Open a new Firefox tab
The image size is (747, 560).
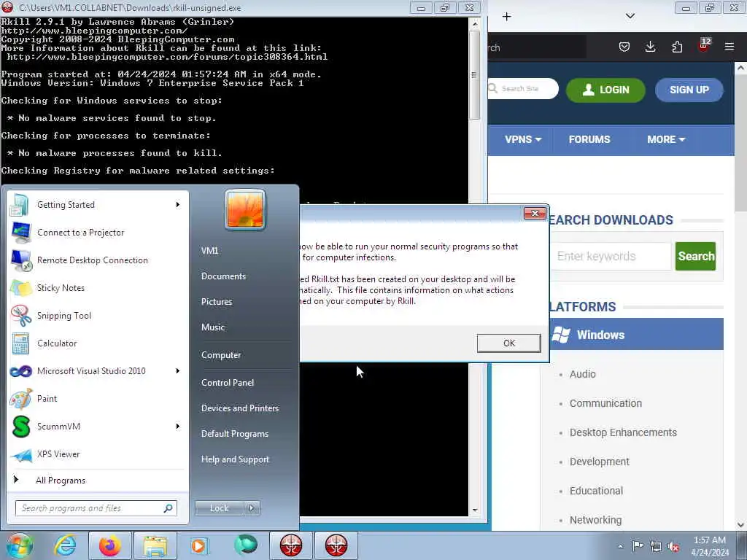[x=507, y=17]
